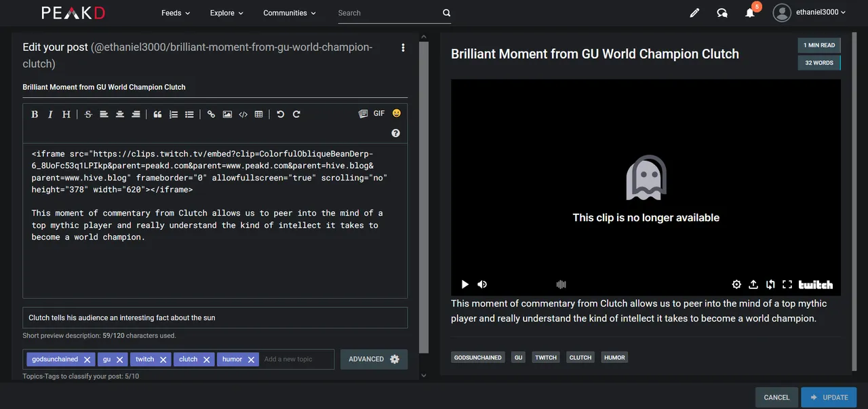Open the GU tag in preview
This screenshot has height=409, width=868.
pos(519,357)
